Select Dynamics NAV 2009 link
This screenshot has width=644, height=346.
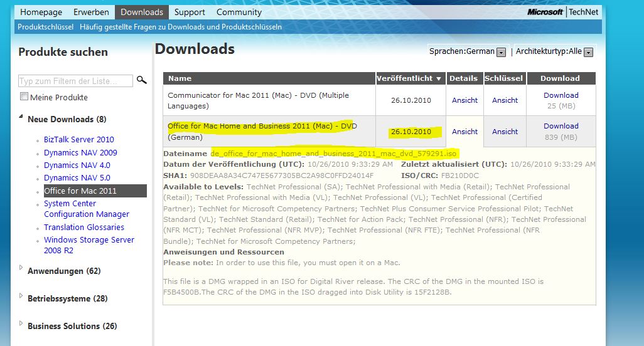(80, 152)
